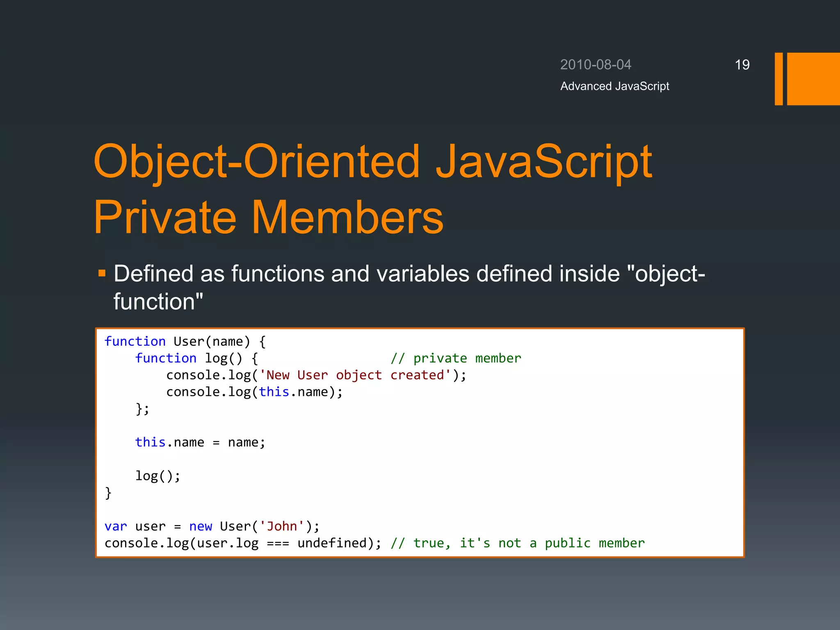The width and height of the screenshot is (840, 630).
Task: Click the thin orange vertical bar
Action: click(778, 79)
